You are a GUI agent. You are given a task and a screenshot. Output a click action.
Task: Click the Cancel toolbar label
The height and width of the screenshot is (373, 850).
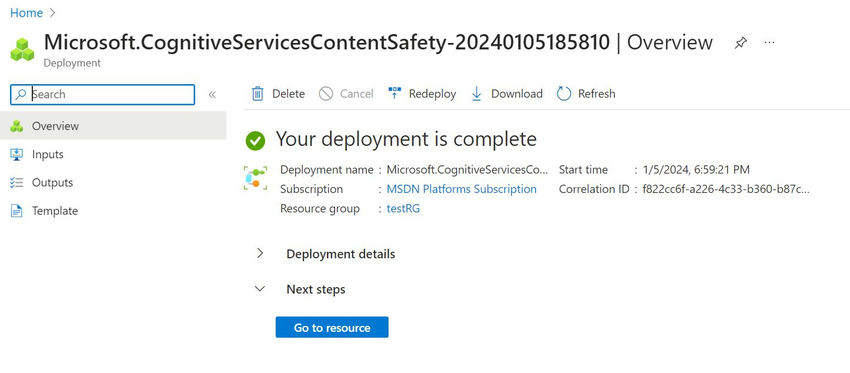click(x=357, y=94)
